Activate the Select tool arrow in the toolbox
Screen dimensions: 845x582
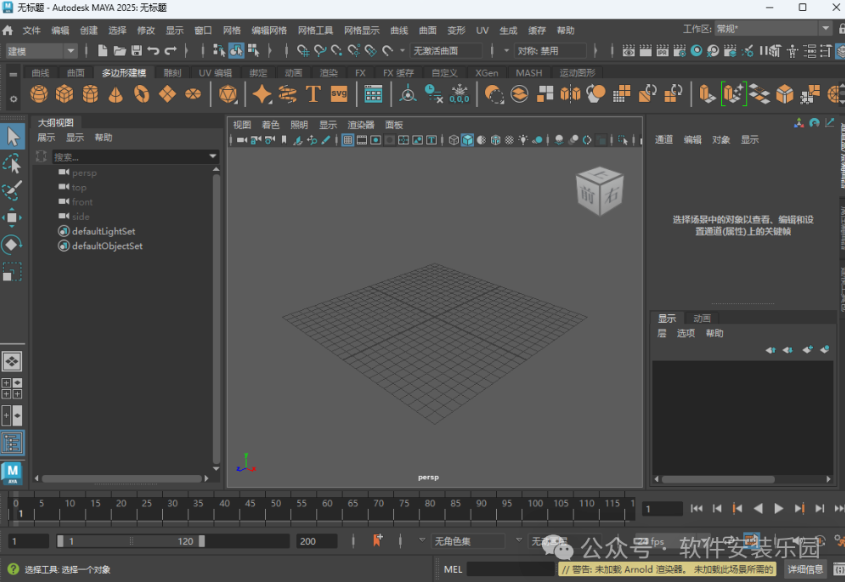[12, 136]
